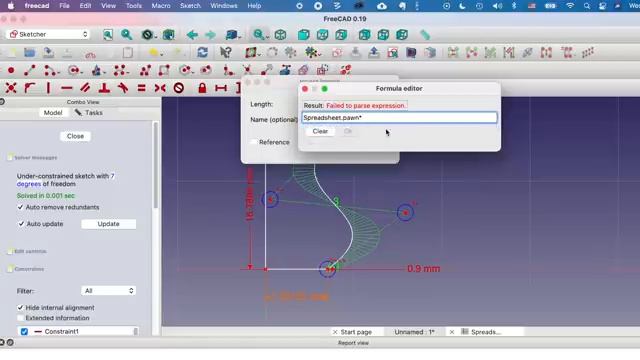This screenshot has height=360, width=640.
Task: Click the blue refresh recompute icon
Action: (x=202, y=52)
